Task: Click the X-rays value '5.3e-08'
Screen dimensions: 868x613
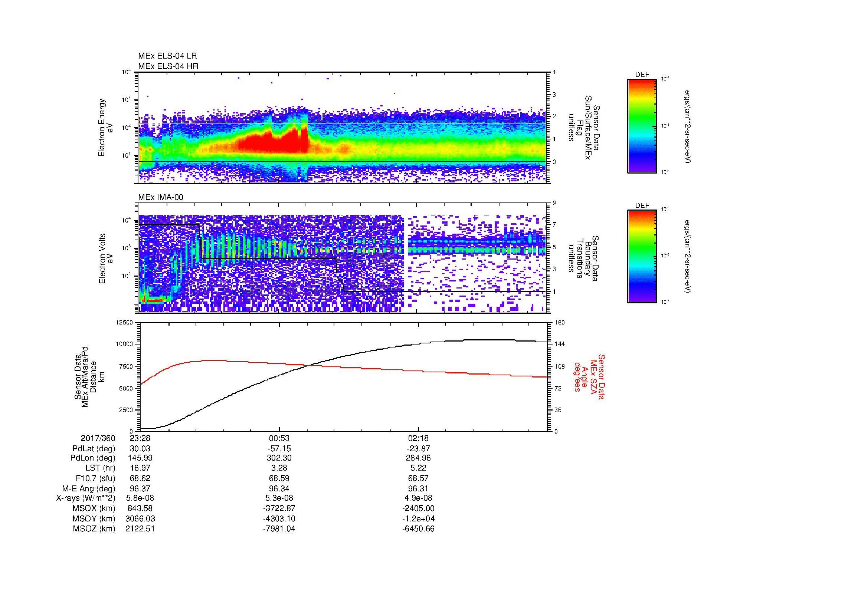Action: pyautogui.click(x=279, y=498)
